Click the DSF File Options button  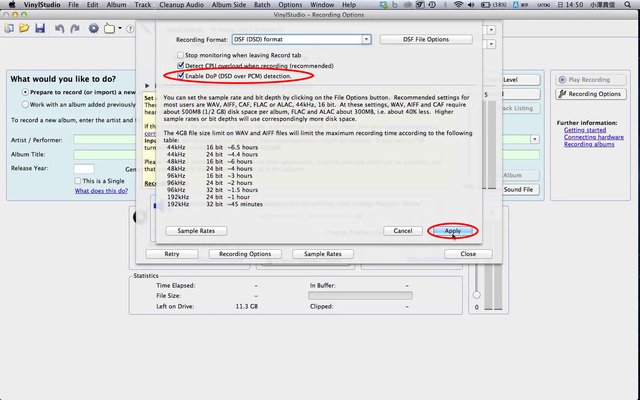[423, 39]
